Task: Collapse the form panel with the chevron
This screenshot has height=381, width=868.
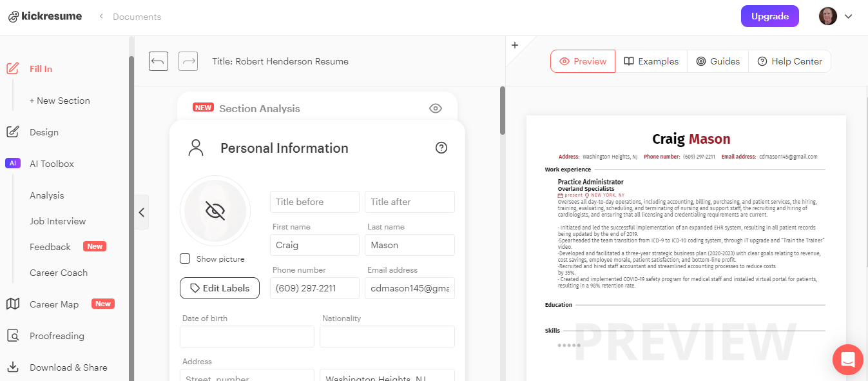Action: 142,211
